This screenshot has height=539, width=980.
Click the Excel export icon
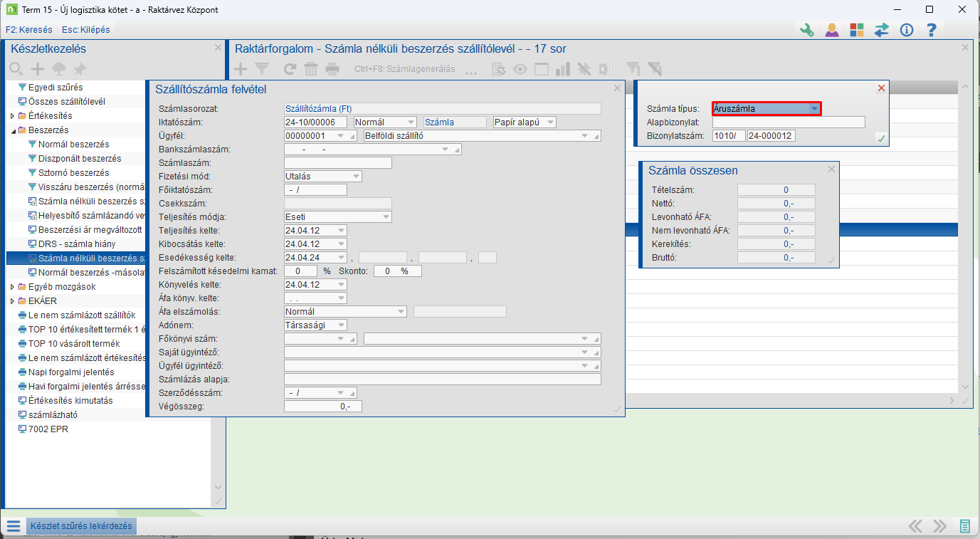(x=606, y=69)
